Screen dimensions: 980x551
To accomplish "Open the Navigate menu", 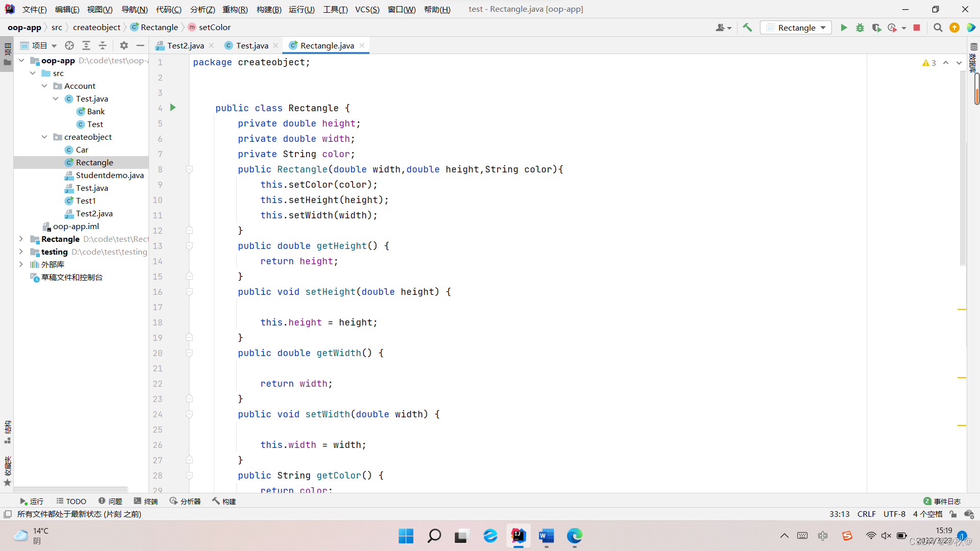I will (x=134, y=9).
